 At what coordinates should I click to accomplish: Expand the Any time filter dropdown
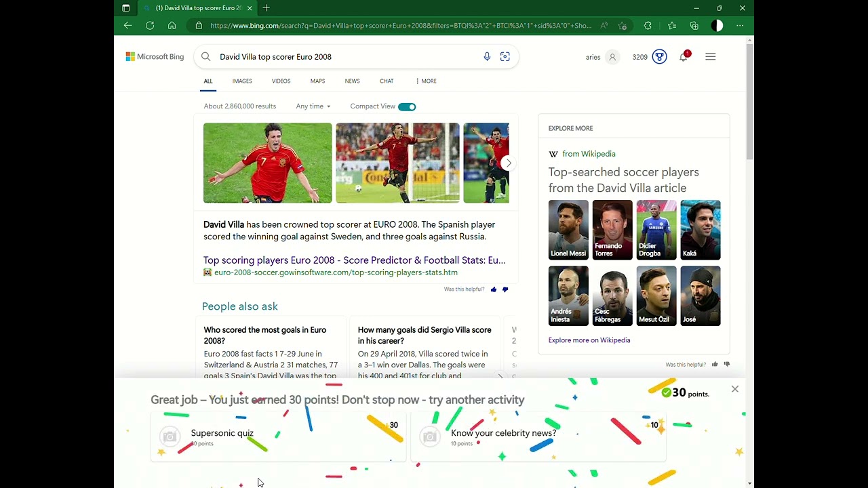click(313, 106)
